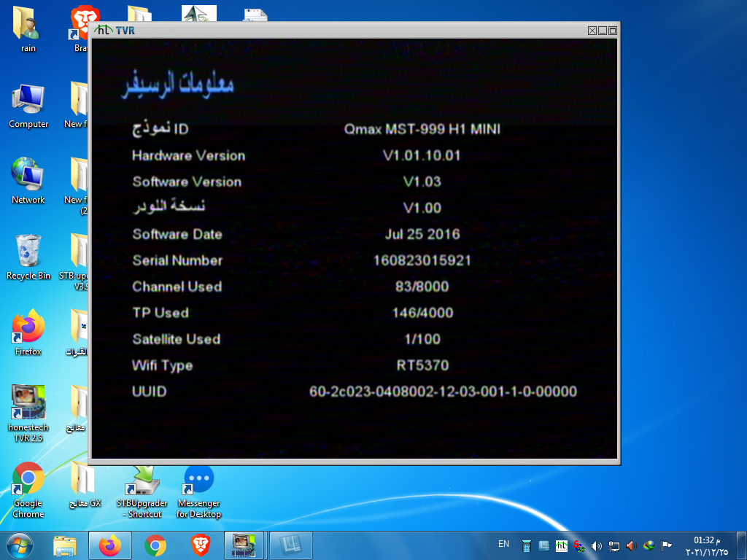Viewport: 747px width, 560px height.
Task: Click the red S tray icon
Action: point(579,545)
